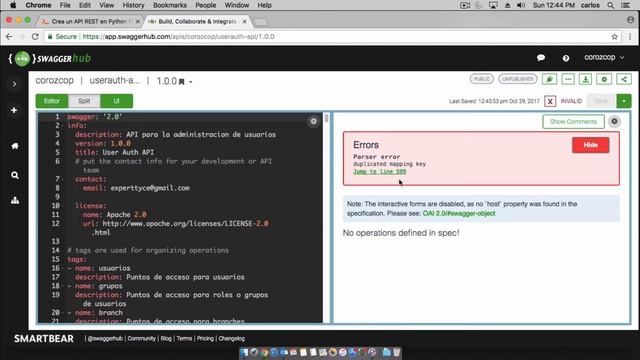Open the Edit menu
The height and width of the screenshot is (360, 640).
click(84, 5)
